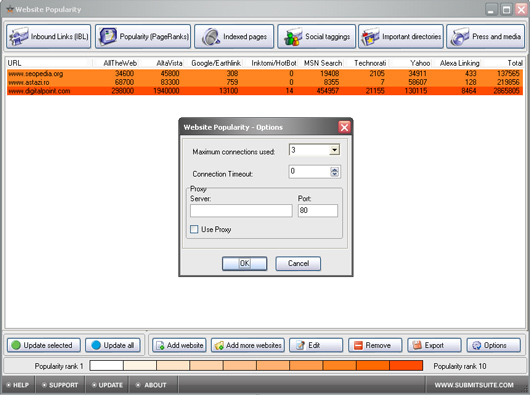Click the Edit button
The image size is (530, 395).
pos(316,345)
